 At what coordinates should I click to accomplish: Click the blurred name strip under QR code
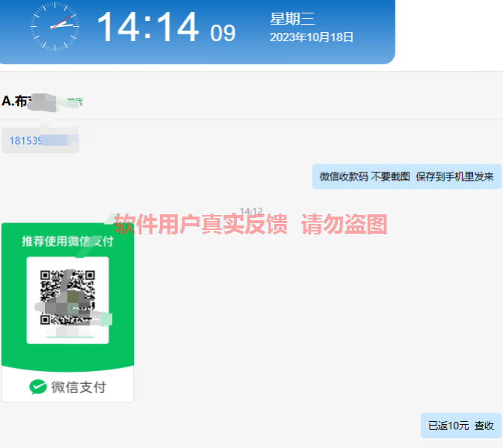[70, 332]
